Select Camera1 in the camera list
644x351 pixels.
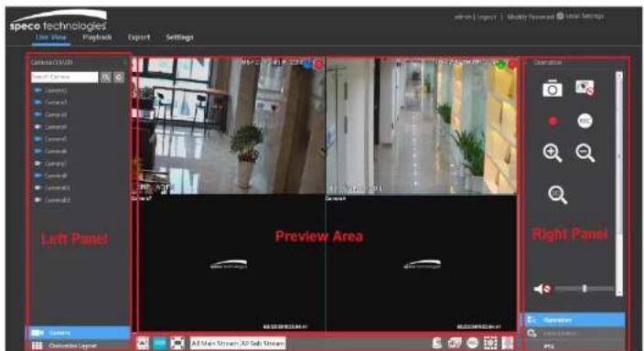51,90
